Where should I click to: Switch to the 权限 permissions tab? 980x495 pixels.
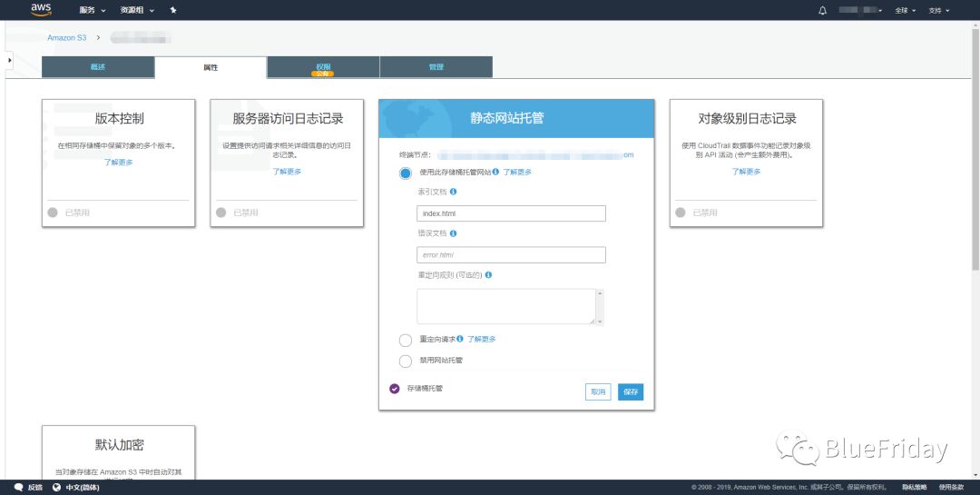point(323,67)
